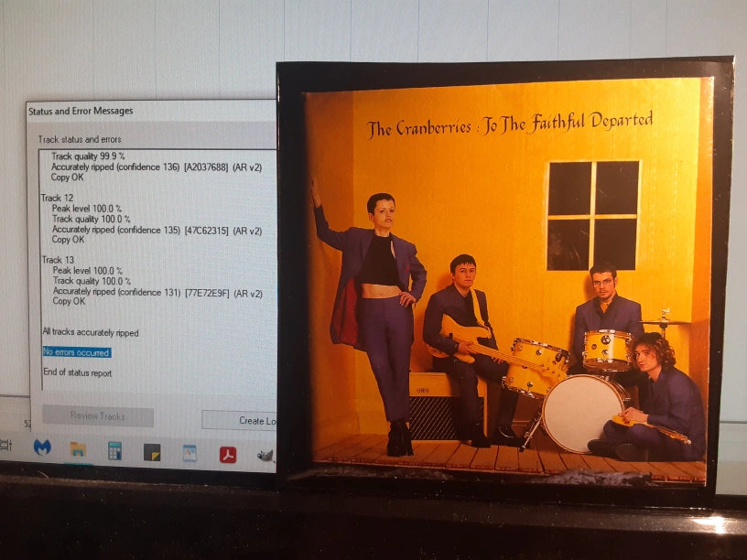The width and height of the screenshot is (747, 560).
Task: Click 'Peak level 100.0 %' under Track 13
Action: coord(88,271)
